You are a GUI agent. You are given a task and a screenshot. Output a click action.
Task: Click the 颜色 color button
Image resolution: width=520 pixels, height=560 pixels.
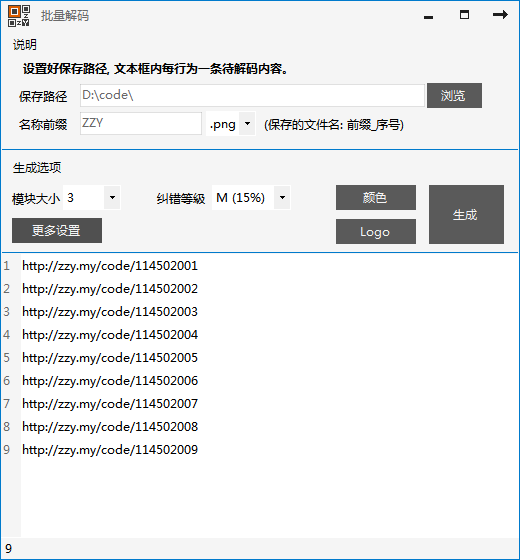click(376, 198)
